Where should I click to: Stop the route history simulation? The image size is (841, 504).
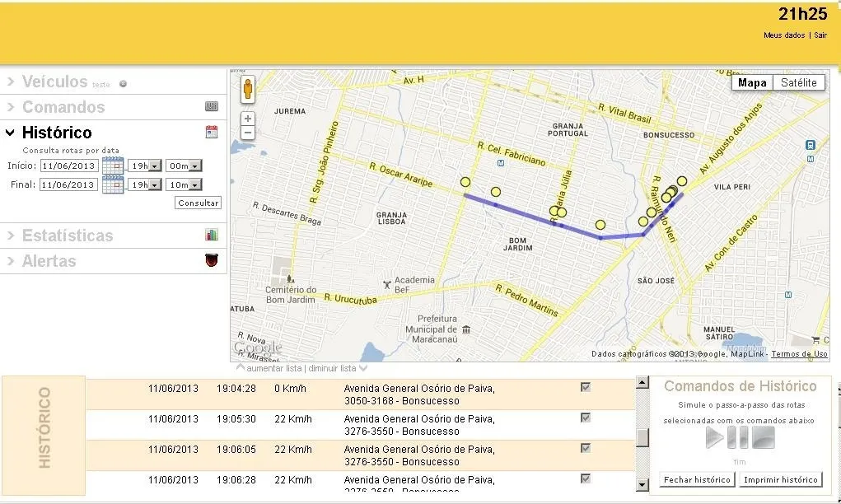pos(764,437)
